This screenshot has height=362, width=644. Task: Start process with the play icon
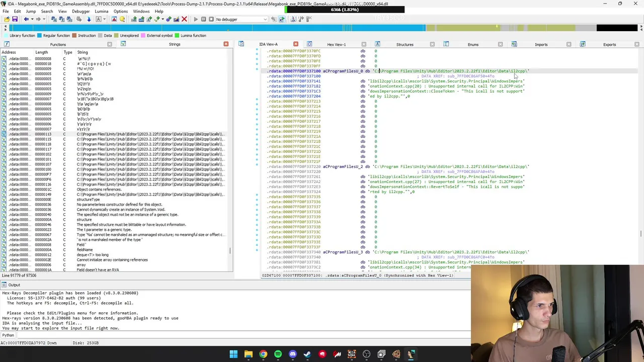(196, 19)
